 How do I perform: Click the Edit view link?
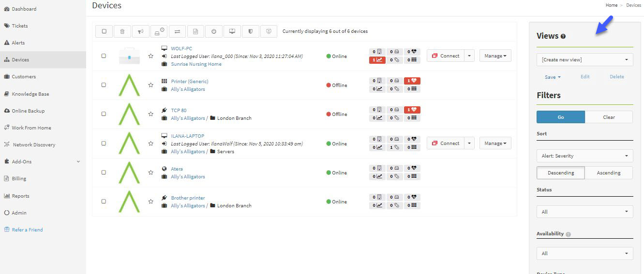click(585, 77)
